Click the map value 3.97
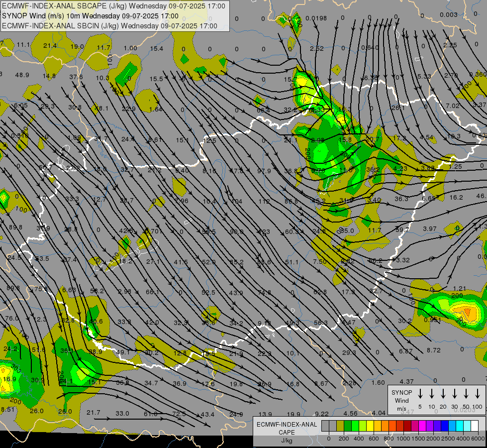This screenshot has width=487, height=448. 430,228
